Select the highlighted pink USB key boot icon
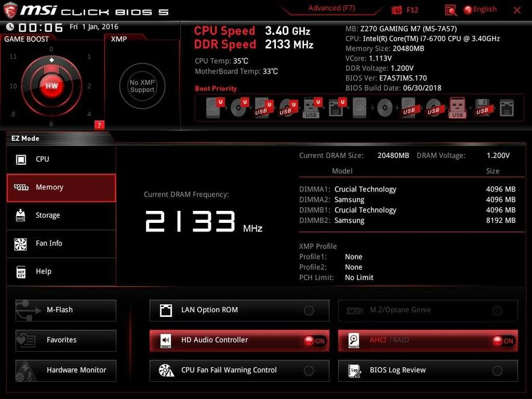532x399 pixels. 457,108
